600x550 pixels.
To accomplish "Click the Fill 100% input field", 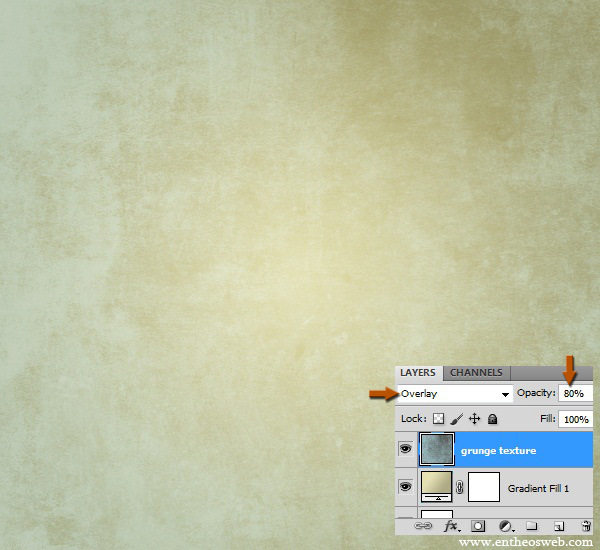I will [x=576, y=419].
